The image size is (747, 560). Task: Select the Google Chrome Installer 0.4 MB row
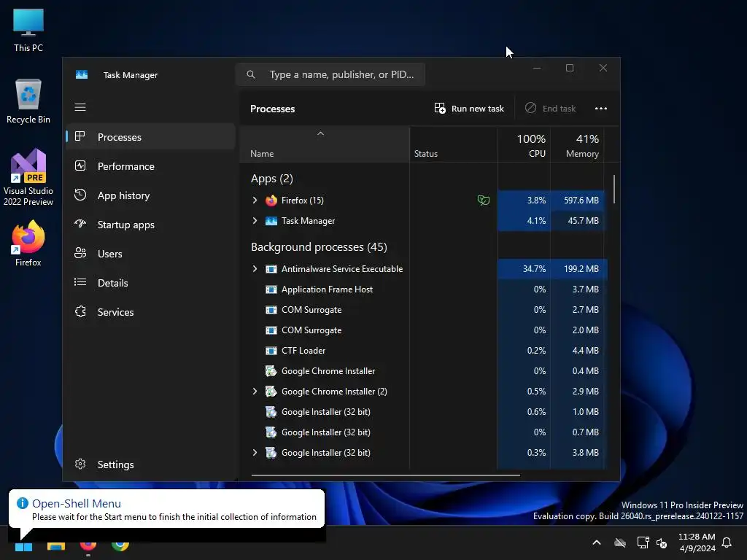tap(424, 371)
